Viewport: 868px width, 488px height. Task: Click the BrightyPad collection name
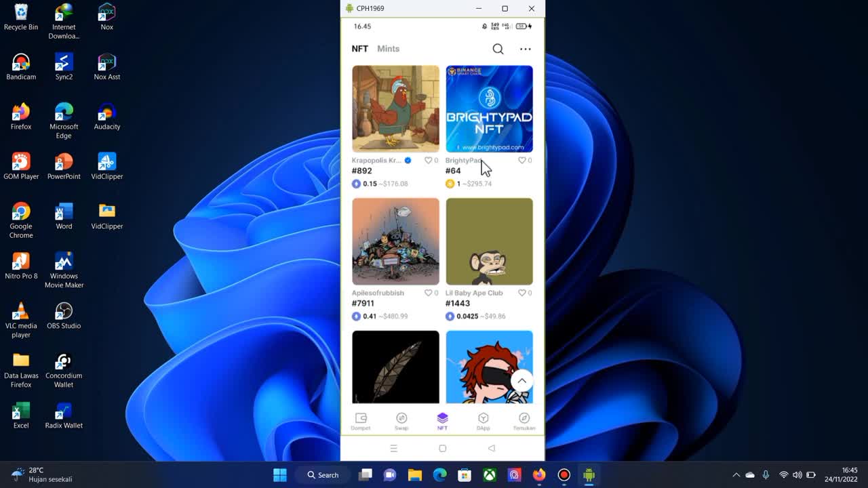464,161
